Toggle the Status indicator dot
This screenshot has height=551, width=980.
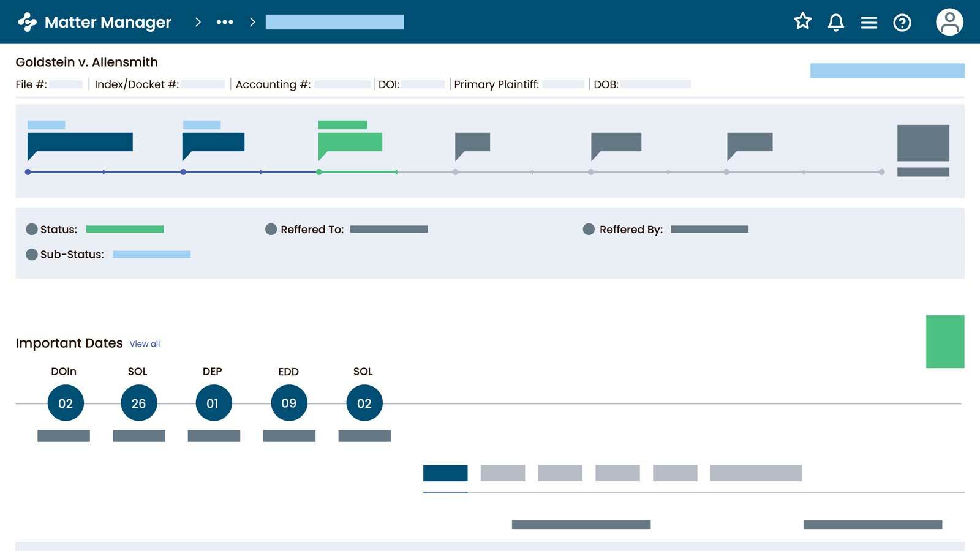point(32,229)
